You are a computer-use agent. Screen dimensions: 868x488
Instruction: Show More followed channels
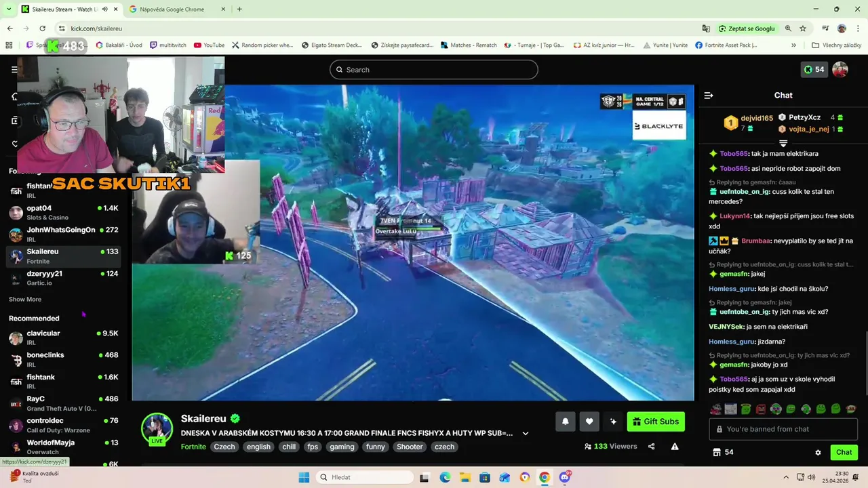tap(25, 300)
